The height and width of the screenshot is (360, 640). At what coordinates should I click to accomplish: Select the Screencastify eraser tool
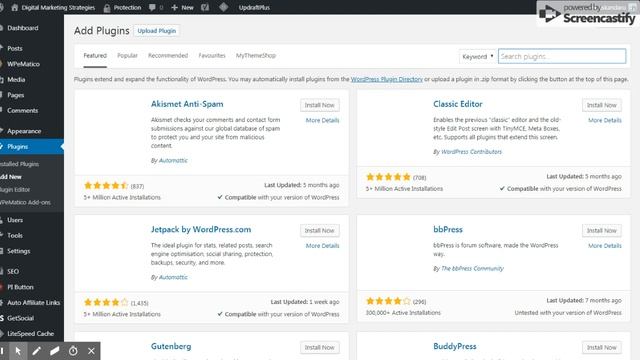click(x=55, y=351)
